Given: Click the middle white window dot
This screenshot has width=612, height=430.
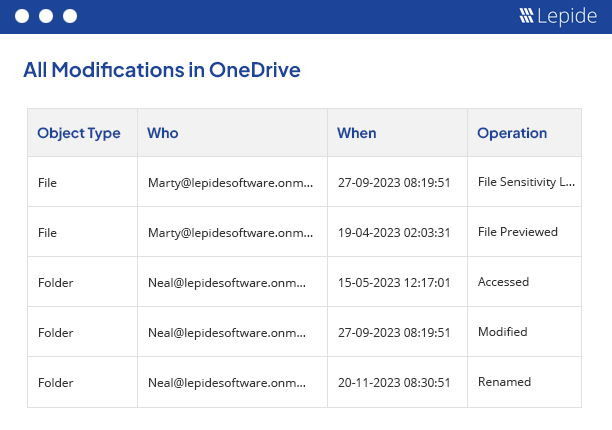Looking at the screenshot, I should [46, 16].
